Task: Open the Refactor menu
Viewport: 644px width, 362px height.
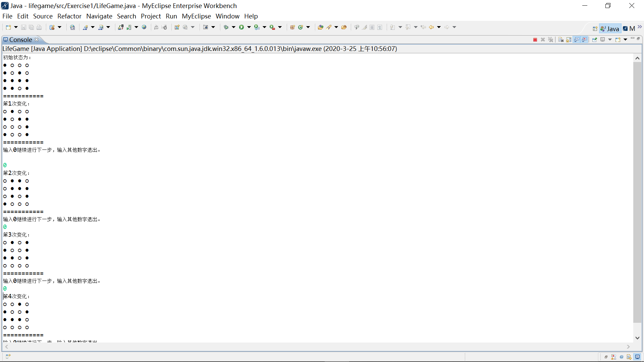Action: [x=69, y=16]
